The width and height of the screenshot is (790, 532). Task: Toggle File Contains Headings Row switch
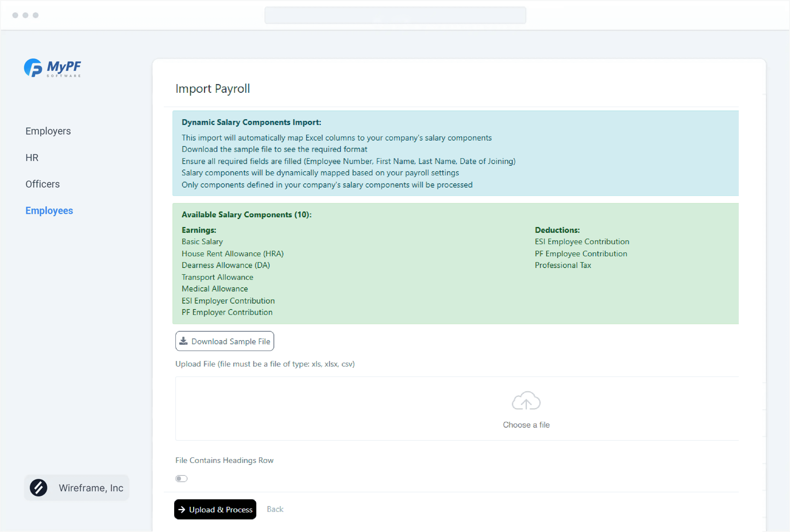(x=181, y=478)
